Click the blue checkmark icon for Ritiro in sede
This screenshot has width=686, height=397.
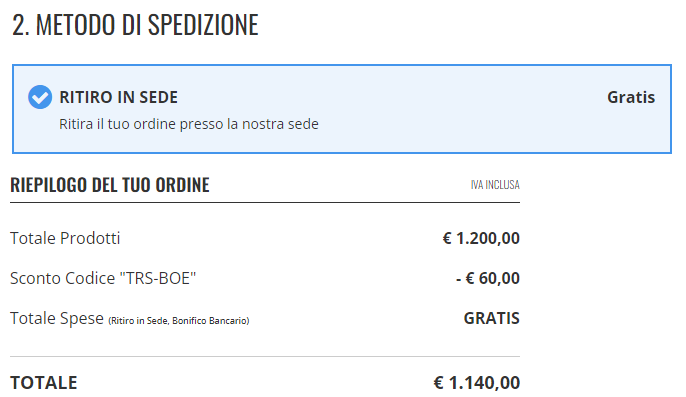pos(40,97)
